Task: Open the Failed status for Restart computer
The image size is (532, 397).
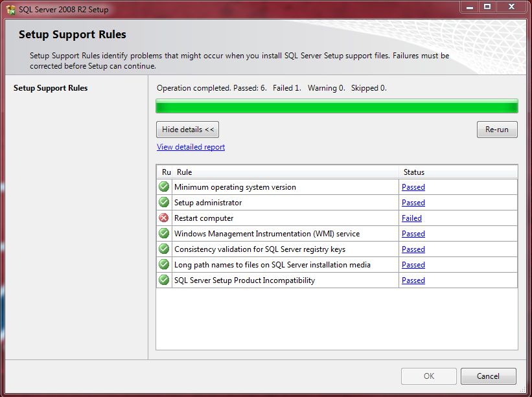Action: [x=411, y=218]
